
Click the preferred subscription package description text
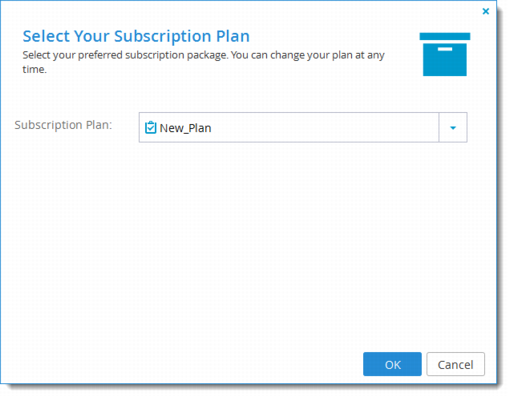(203, 62)
